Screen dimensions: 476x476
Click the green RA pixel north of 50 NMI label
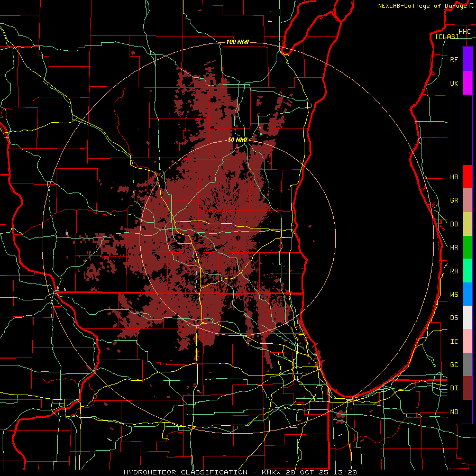point(261,134)
